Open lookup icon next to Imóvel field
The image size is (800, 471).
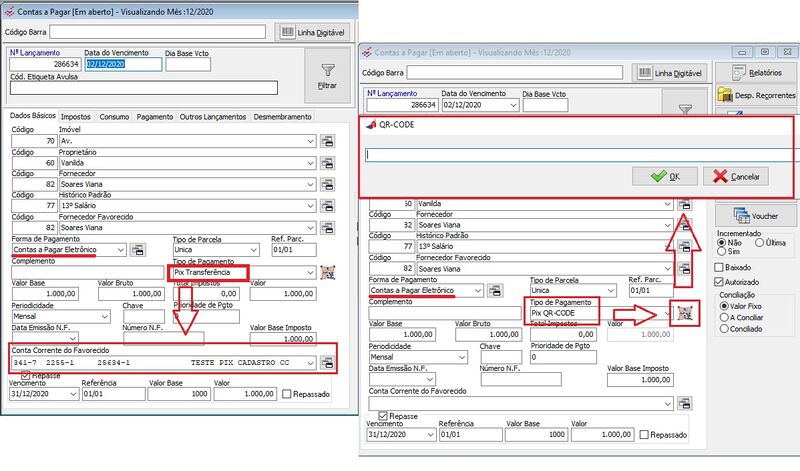point(326,141)
